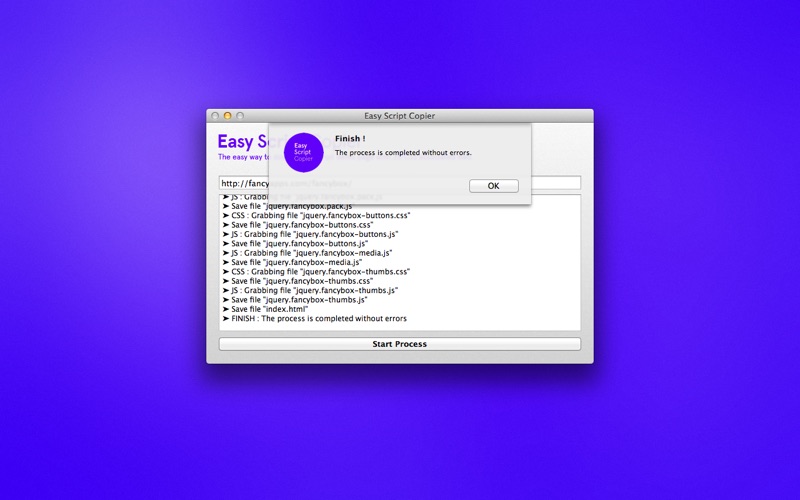Select log line 'Save file "jquery.fancybox-buttons.css"'

coord(298,224)
